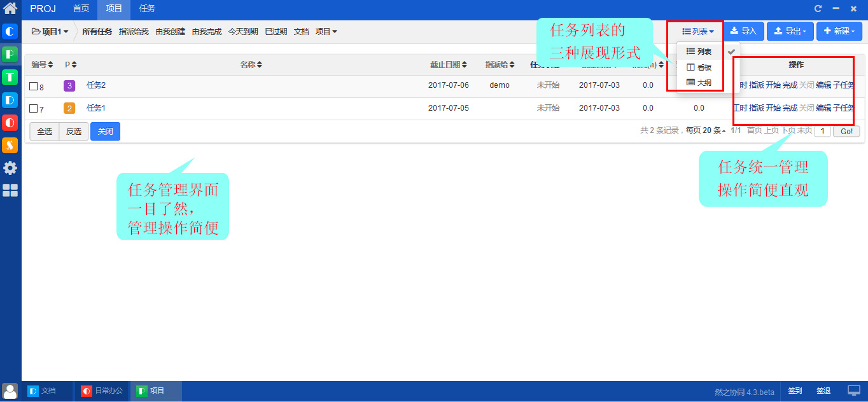Click the priority 3 badge of 任务2
This screenshot has height=402, width=868.
pos(69,85)
